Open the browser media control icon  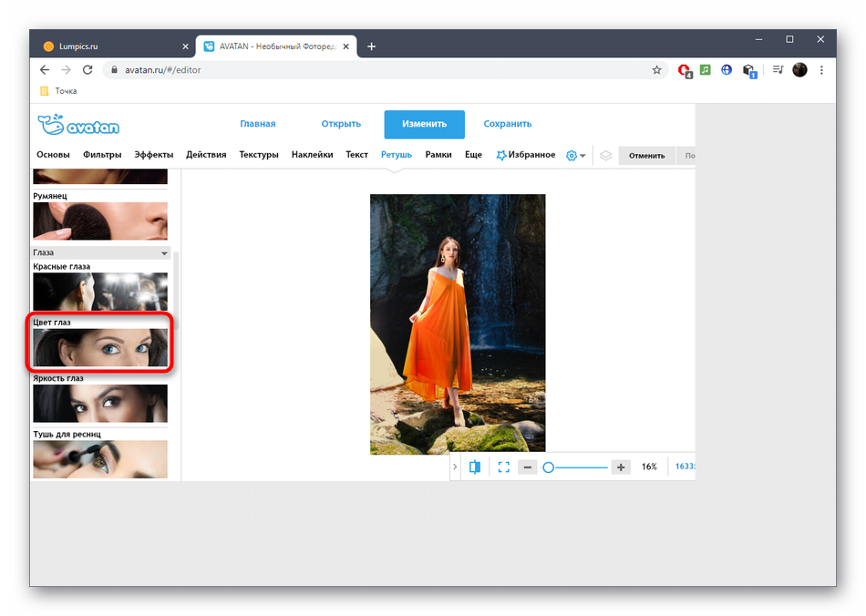tap(778, 70)
